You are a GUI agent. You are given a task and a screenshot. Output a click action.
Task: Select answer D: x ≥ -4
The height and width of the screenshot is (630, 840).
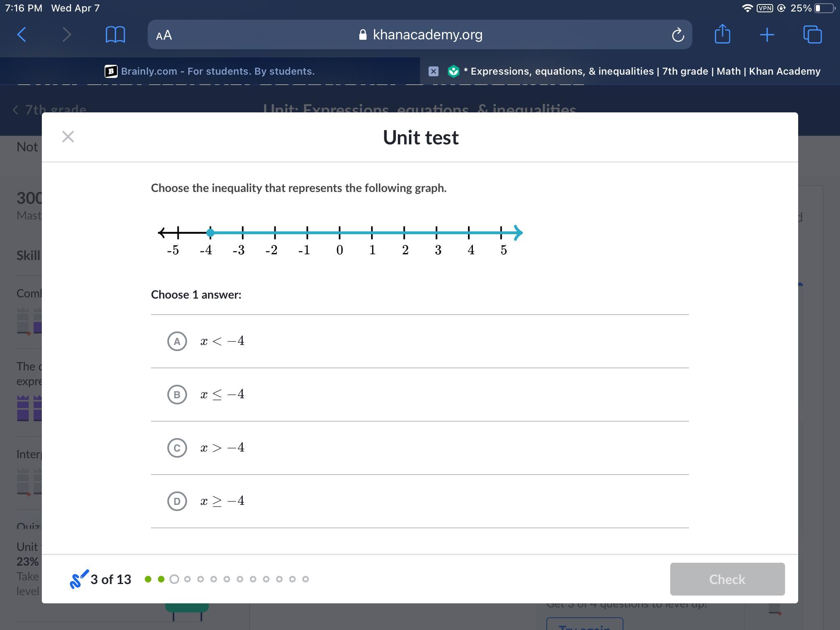[x=177, y=501]
